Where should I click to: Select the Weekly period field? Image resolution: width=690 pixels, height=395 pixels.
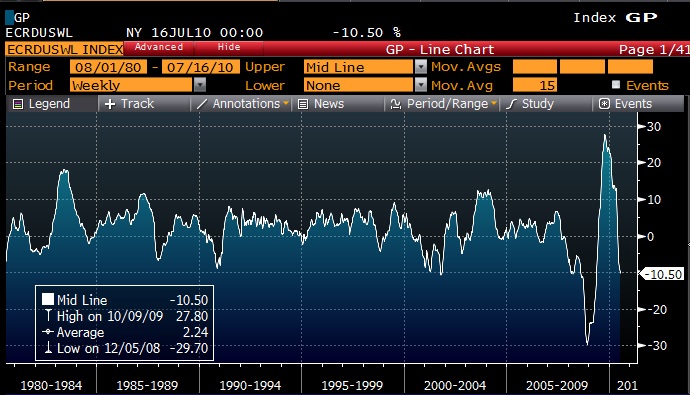pos(132,85)
